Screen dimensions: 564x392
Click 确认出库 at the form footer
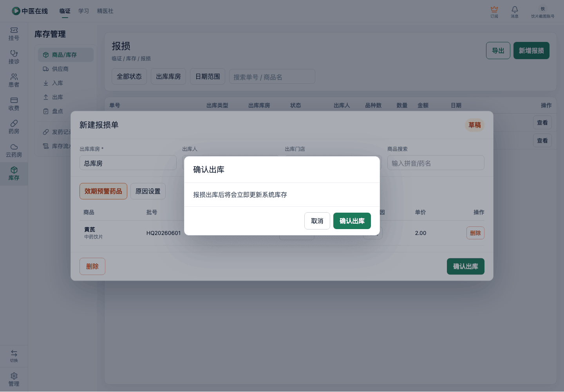point(466,266)
